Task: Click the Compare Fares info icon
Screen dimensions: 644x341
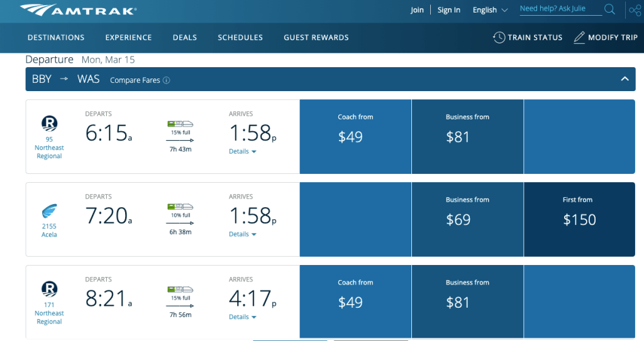Action: (167, 80)
